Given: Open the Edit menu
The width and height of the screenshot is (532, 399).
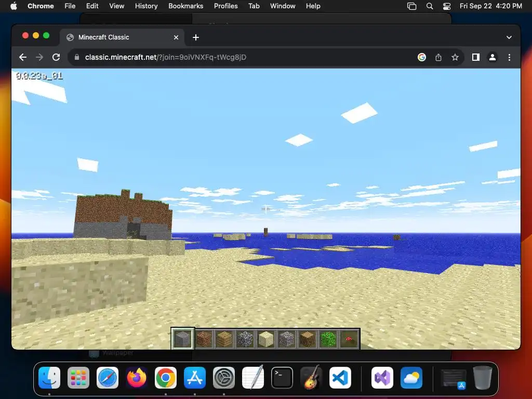Looking at the screenshot, I should click(x=92, y=6).
